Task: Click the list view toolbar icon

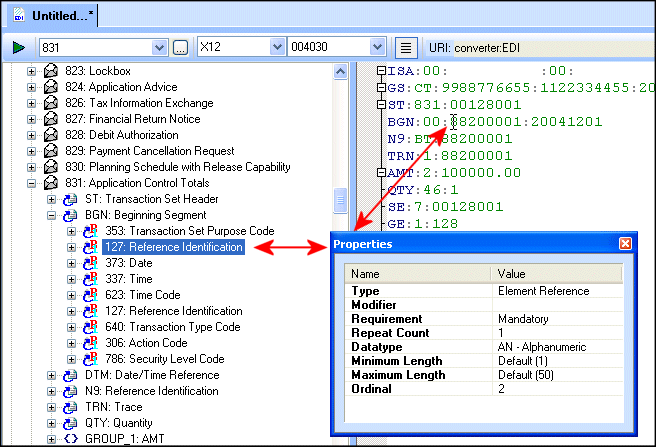Action: (405, 47)
